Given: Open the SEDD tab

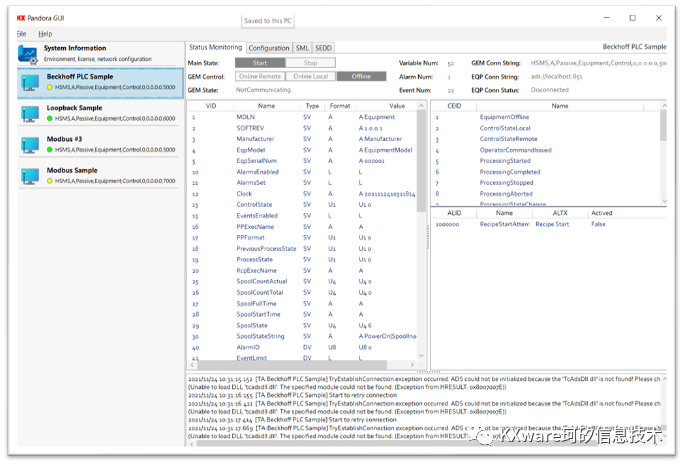Looking at the screenshot, I should tap(323, 48).
